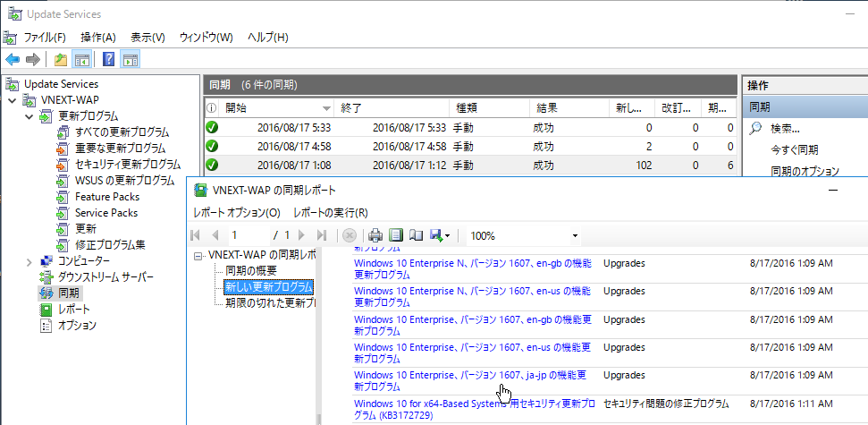This screenshot has height=425, width=868.
Task: Open Windows 10 Enterprise N 1607 en-us update link
Action: [x=472, y=297]
